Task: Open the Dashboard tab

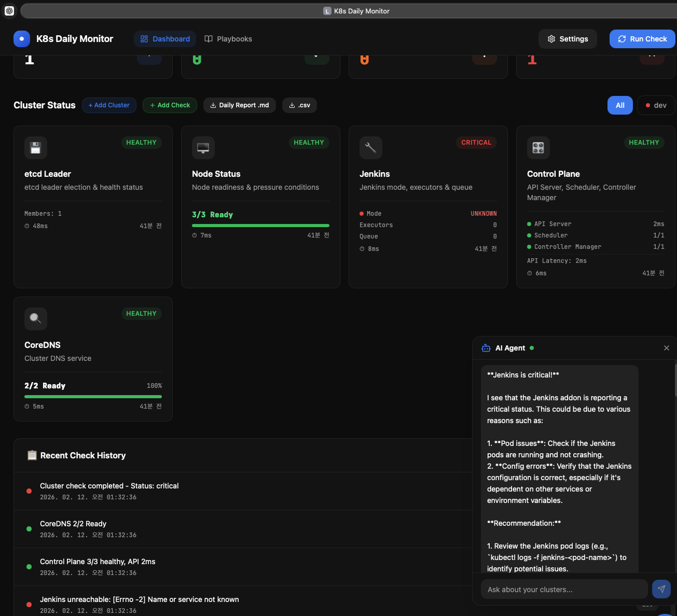Action: (165, 39)
